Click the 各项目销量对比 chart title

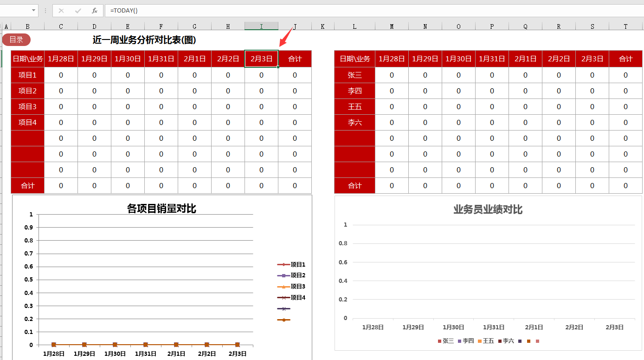coord(161,209)
